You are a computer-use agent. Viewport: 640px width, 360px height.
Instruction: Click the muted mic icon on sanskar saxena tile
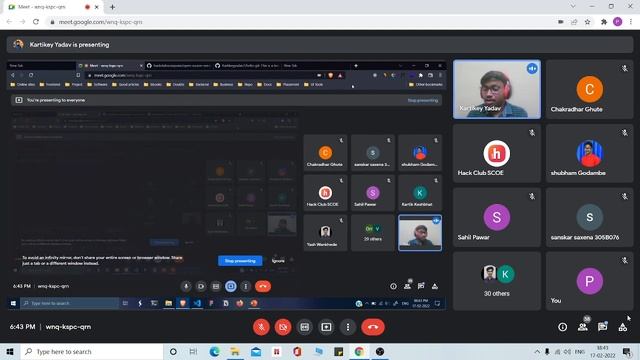click(x=624, y=196)
